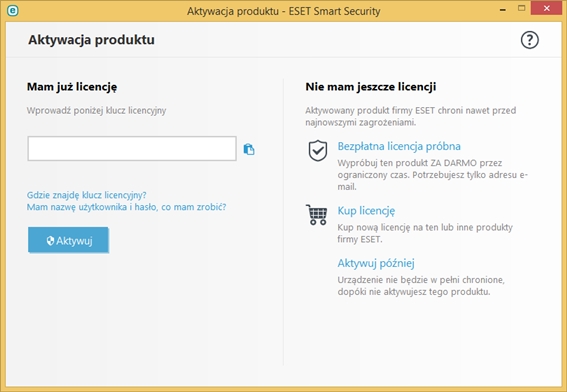Minimize the activation window
567x392 pixels.
click(503, 9)
